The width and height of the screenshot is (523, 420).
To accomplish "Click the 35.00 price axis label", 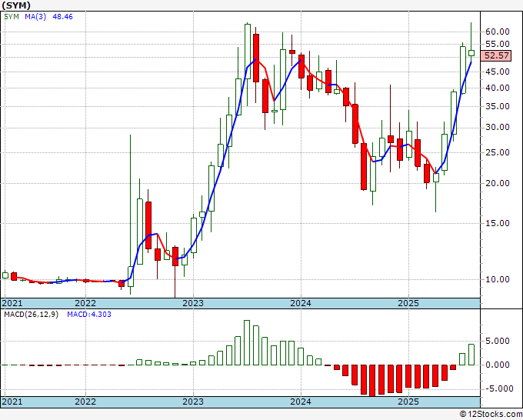I will pyautogui.click(x=498, y=106).
